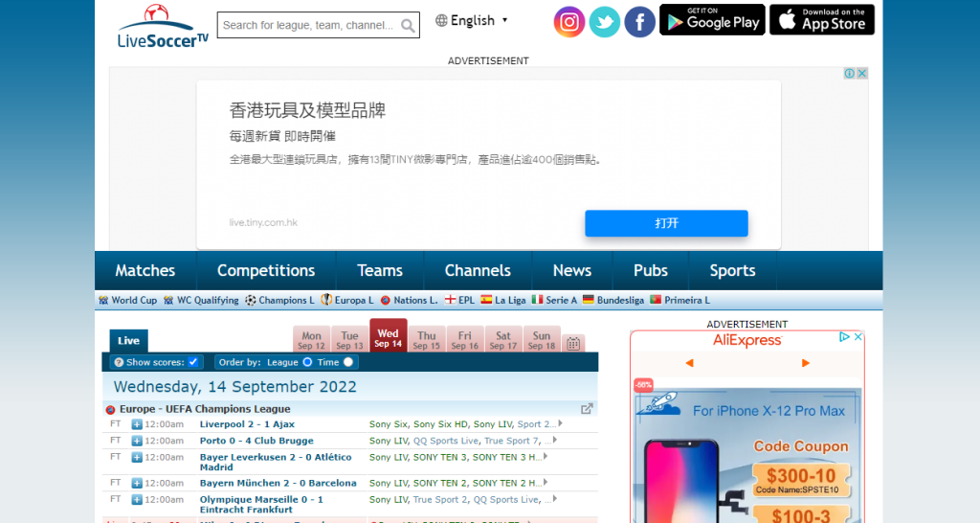Screen dimensions: 980x523
Task: Close the top banner advertisement
Action: (x=862, y=73)
